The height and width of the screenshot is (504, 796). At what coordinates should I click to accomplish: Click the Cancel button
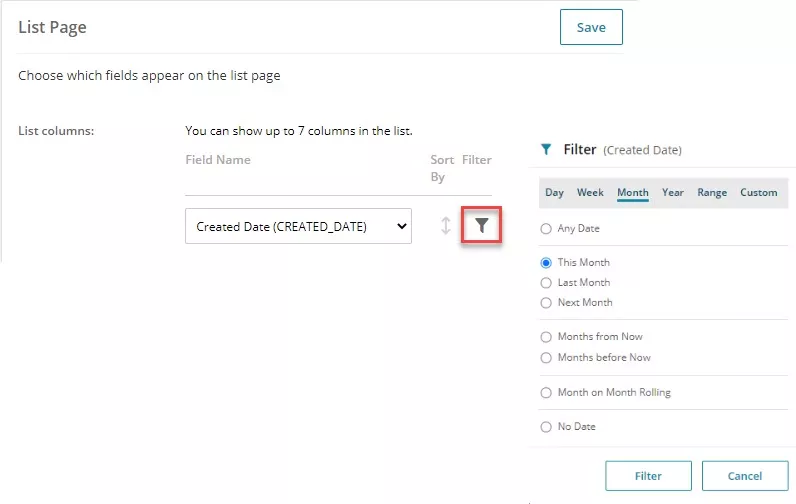(x=745, y=476)
